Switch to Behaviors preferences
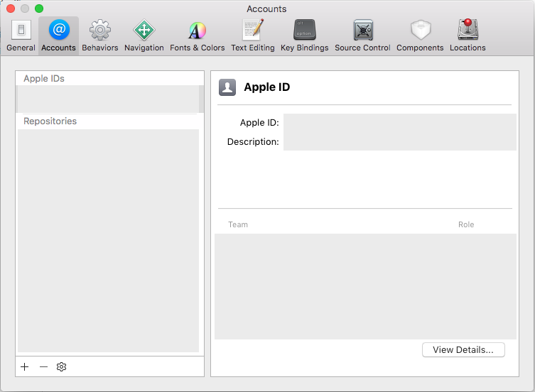Image resolution: width=535 pixels, height=392 pixels. click(99, 36)
